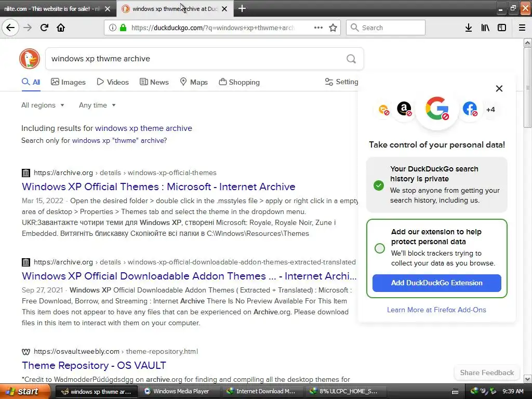
Task: Click the green padlock security icon
Action: (123, 28)
